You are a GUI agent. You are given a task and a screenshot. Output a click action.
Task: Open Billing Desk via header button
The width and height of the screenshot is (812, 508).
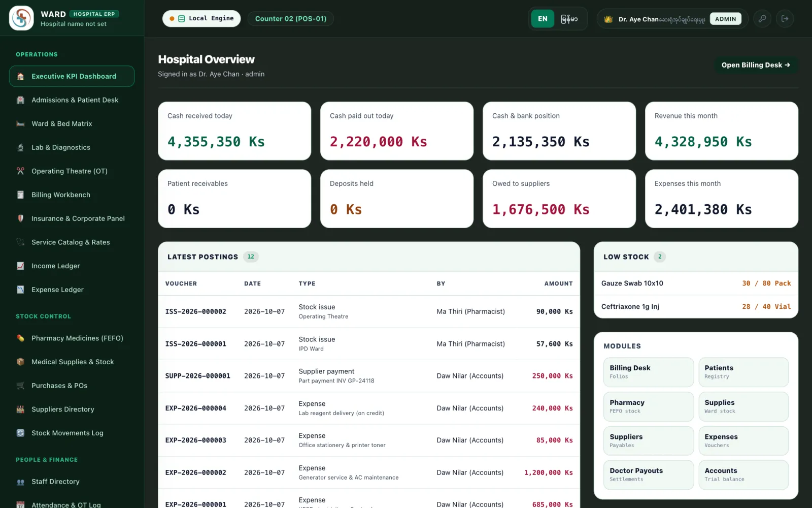tap(756, 65)
